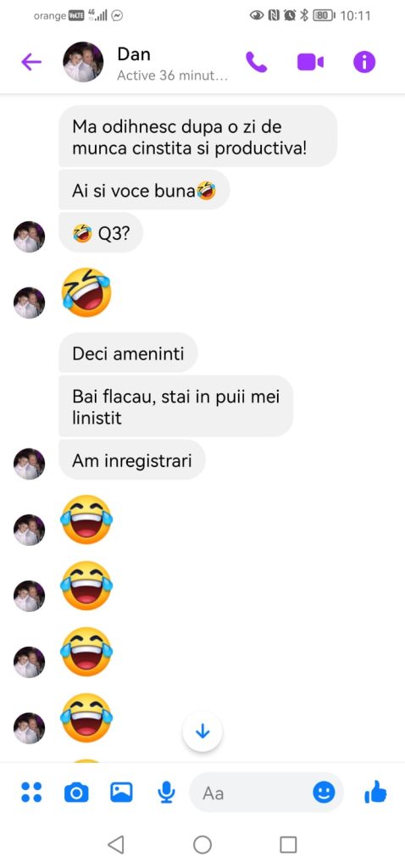Tap Android back navigation triangle
This screenshot has height=868, width=405.
click(115, 844)
